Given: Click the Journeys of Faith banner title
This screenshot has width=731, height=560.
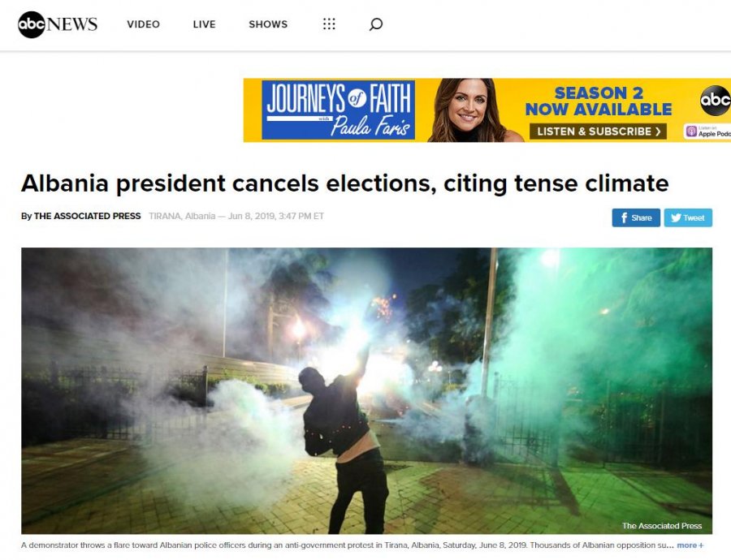Looking at the screenshot, I should (339, 110).
